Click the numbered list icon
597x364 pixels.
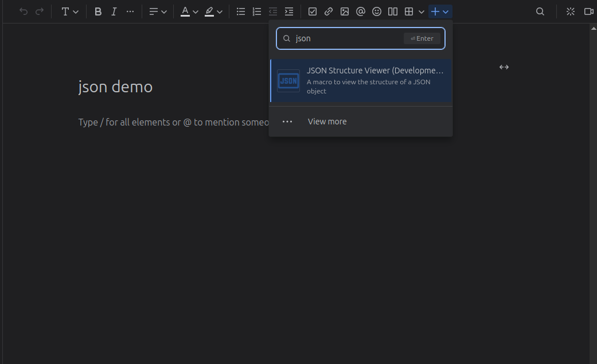coord(257,11)
